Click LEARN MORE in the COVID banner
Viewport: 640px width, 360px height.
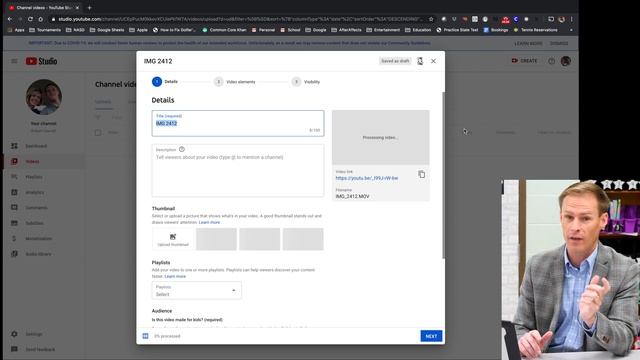point(528,43)
